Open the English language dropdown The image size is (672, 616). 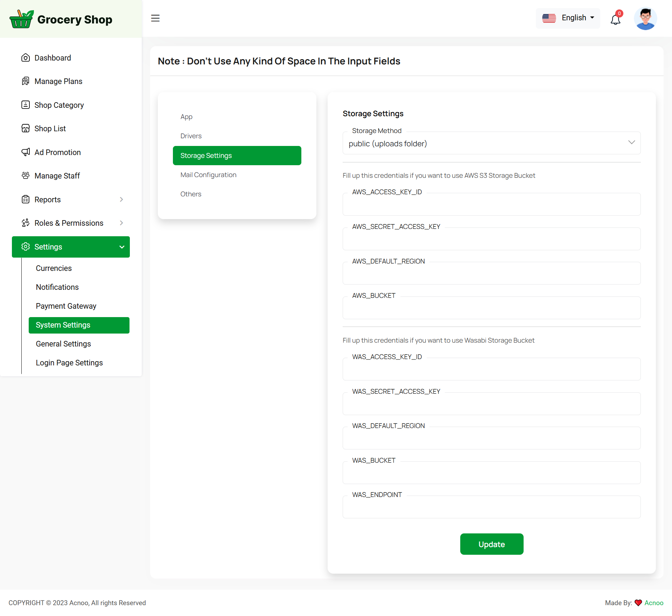coord(568,18)
